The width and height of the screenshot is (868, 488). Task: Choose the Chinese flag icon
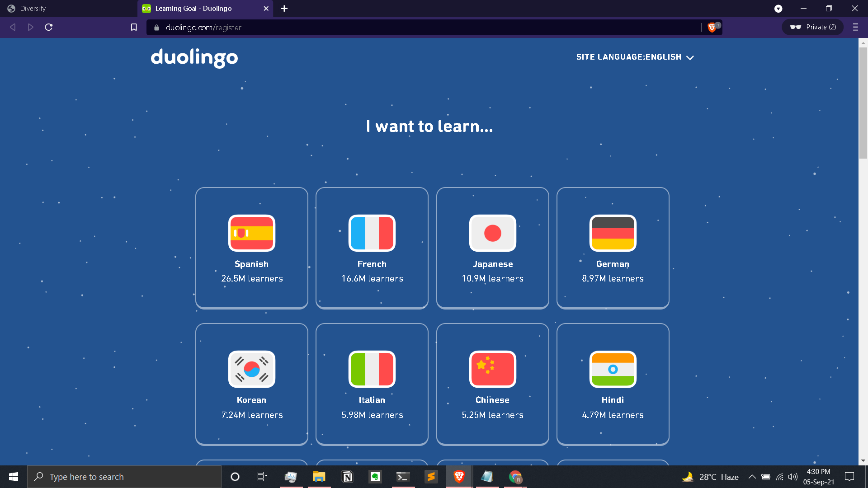pos(492,369)
